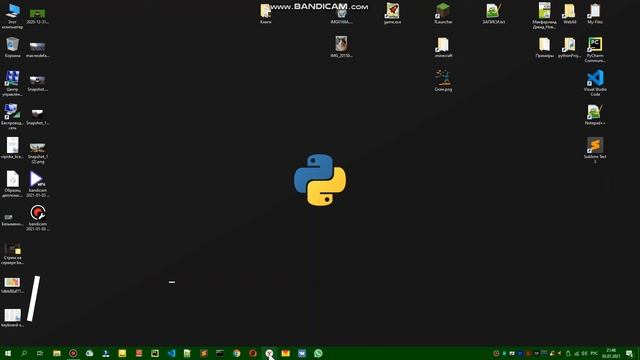The image size is (640, 360).
Task: Open the pythonProj folder shortcut
Action: pos(569,47)
